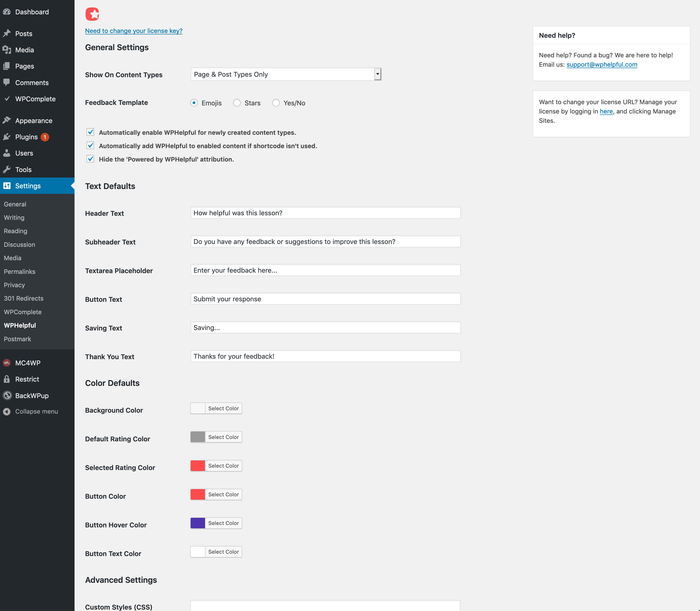This screenshot has width=700, height=611.
Task: Click the Dashboard gauge icon
Action: (x=7, y=12)
